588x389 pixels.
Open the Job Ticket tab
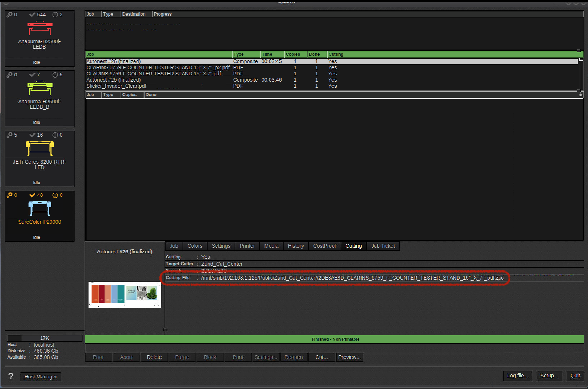coord(383,246)
